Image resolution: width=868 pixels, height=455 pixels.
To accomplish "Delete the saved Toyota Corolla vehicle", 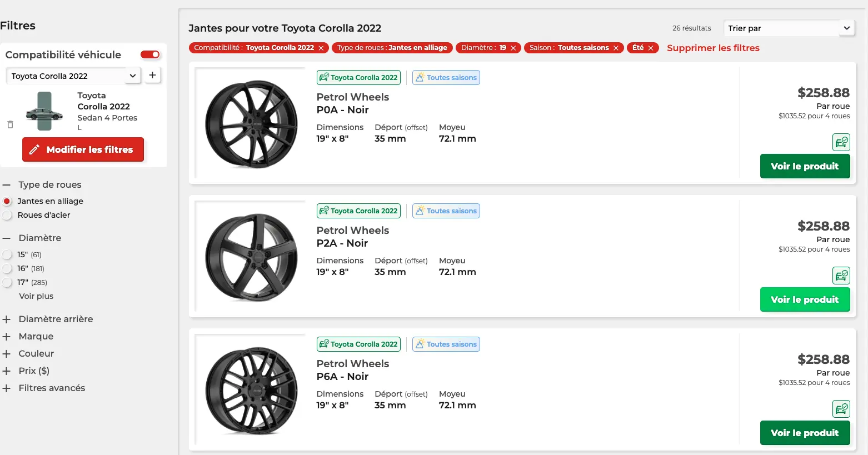I will tap(10, 124).
